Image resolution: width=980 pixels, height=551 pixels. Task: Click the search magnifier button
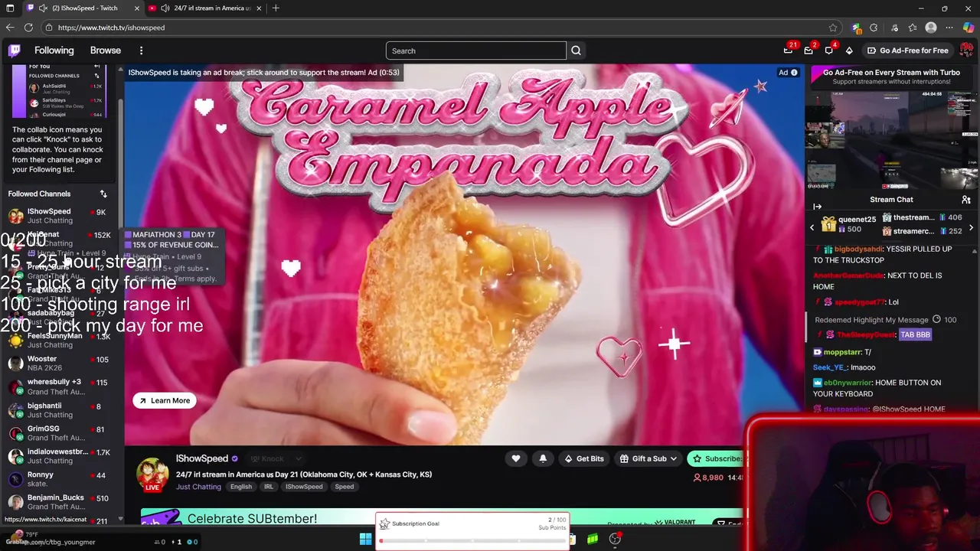(576, 51)
